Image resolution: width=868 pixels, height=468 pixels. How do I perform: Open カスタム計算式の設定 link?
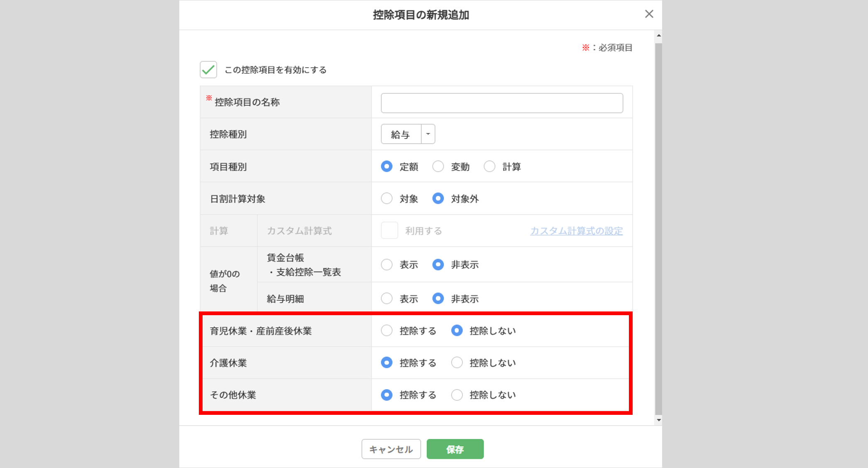point(576,231)
